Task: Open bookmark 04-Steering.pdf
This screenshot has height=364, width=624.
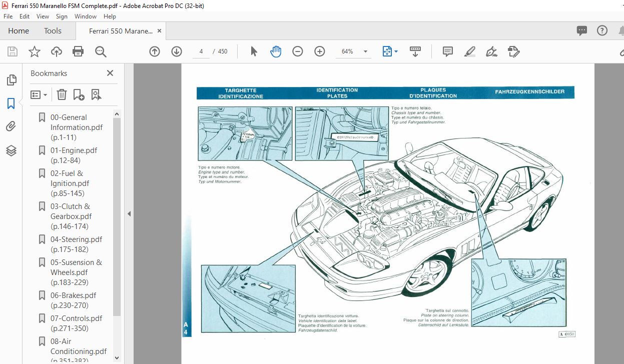Action: pos(76,244)
